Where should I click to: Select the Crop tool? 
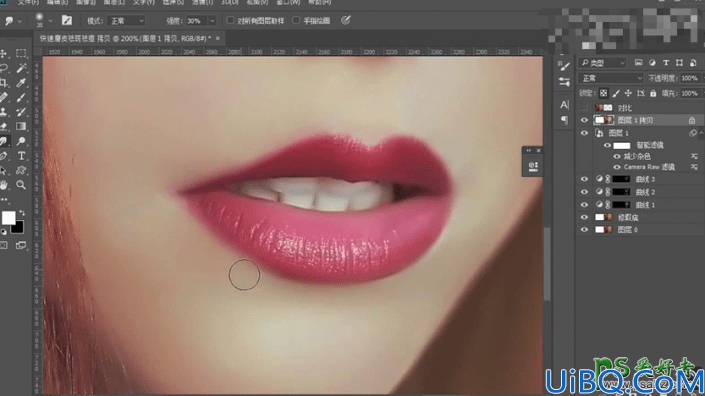(x=4, y=83)
